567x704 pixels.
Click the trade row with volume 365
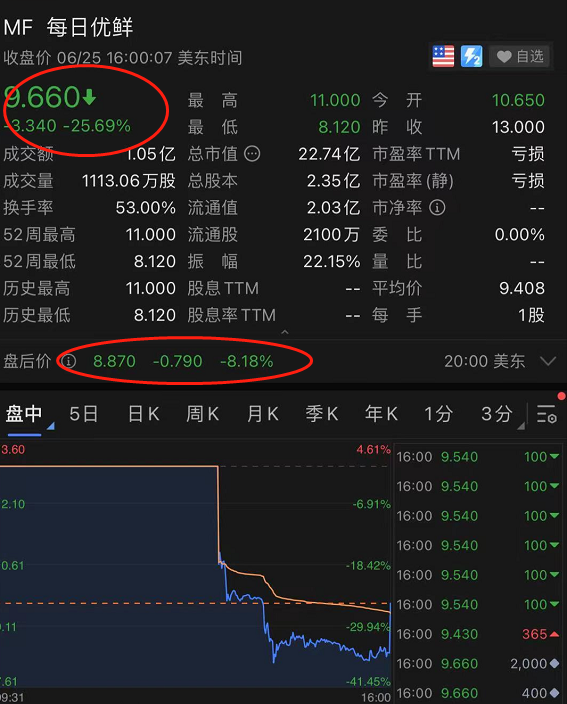[x=478, y=634]
